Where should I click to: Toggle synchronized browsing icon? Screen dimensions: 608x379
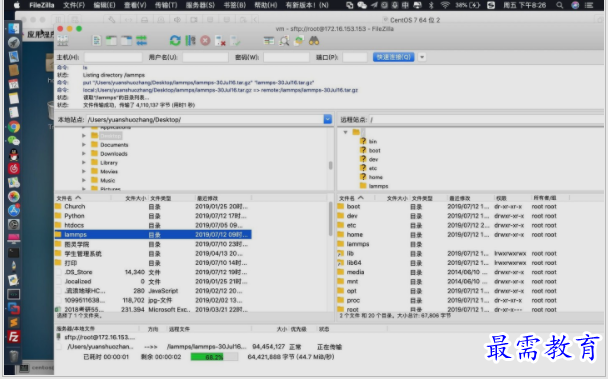299,41
